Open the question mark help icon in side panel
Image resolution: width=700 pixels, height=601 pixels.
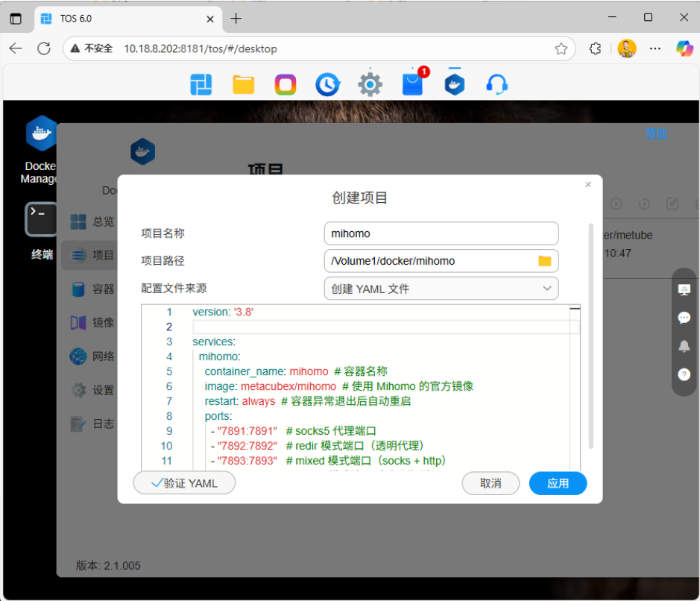click(x=684, y=374)
